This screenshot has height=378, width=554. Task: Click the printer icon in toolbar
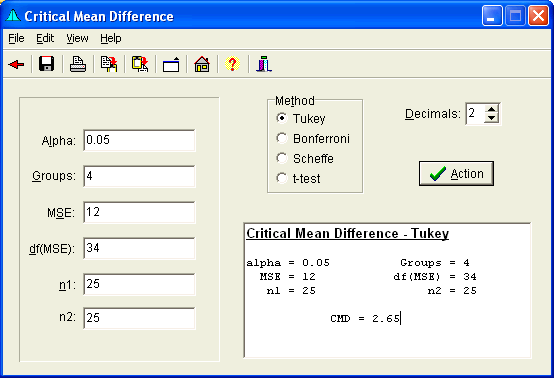tap(78, 64)
